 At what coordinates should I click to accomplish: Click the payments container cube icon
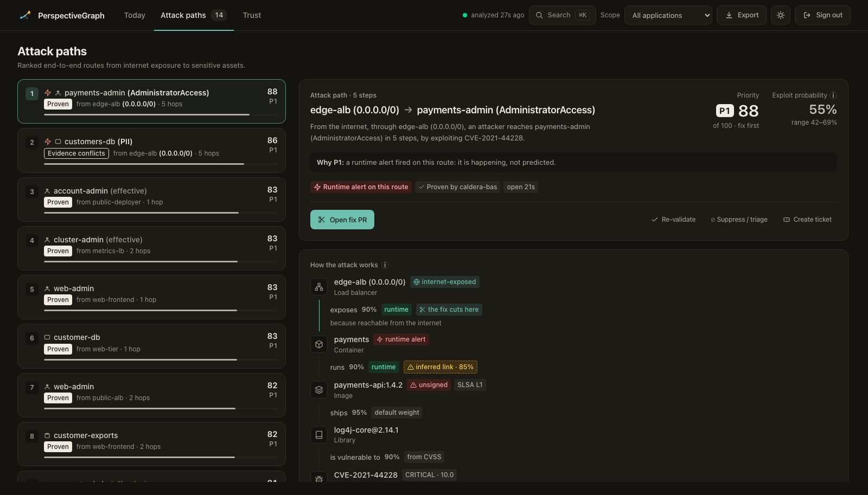coord(319,344)
